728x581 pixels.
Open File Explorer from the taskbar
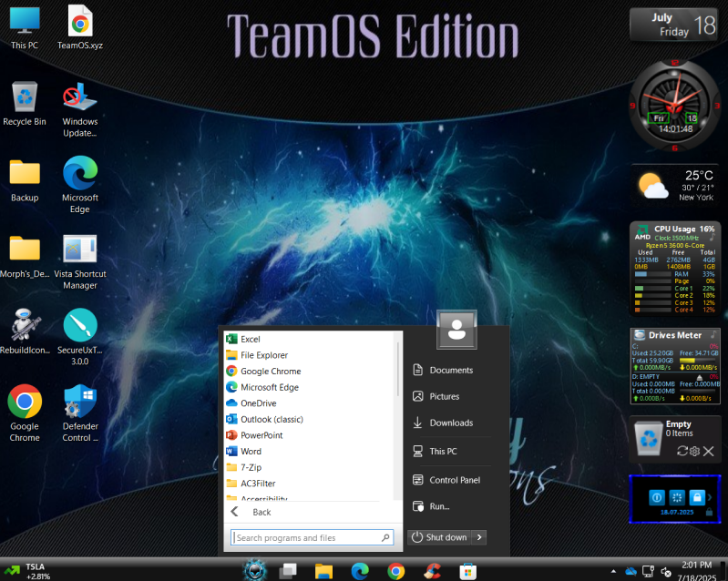[x=324, y=571]
